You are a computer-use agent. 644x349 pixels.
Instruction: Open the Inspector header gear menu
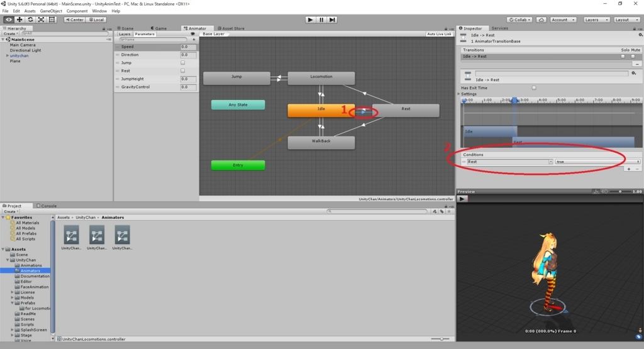tap(640, 35)
